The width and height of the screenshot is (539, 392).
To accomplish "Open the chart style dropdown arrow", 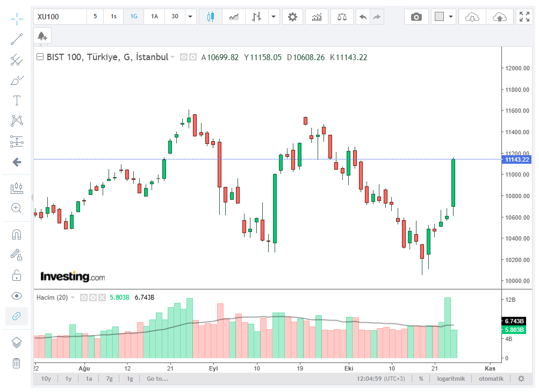I will pyautogui.click(x=274, y=17).
